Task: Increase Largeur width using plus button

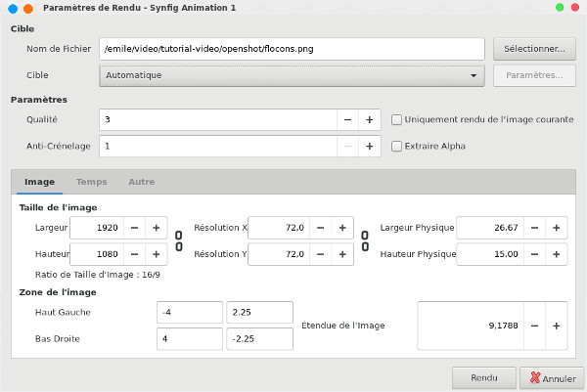Action: click(x=156, y=228)
